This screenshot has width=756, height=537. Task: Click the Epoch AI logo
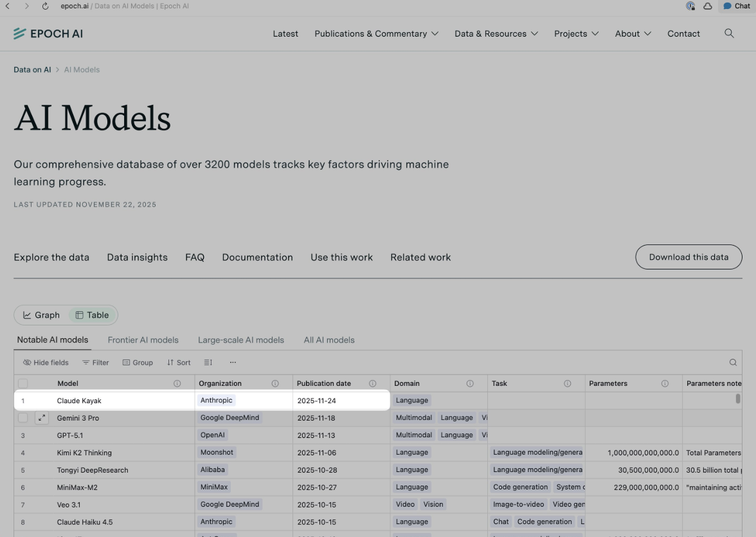(48, 33)
